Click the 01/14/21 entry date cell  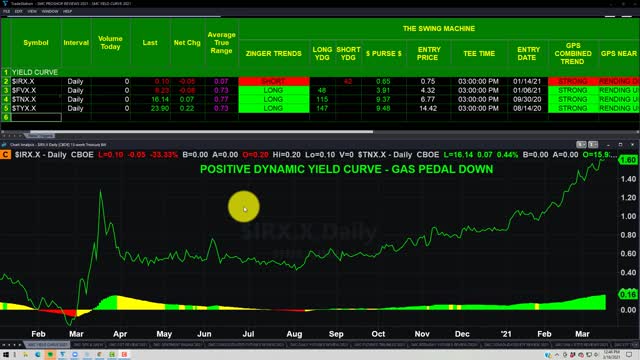pos(527,81)
